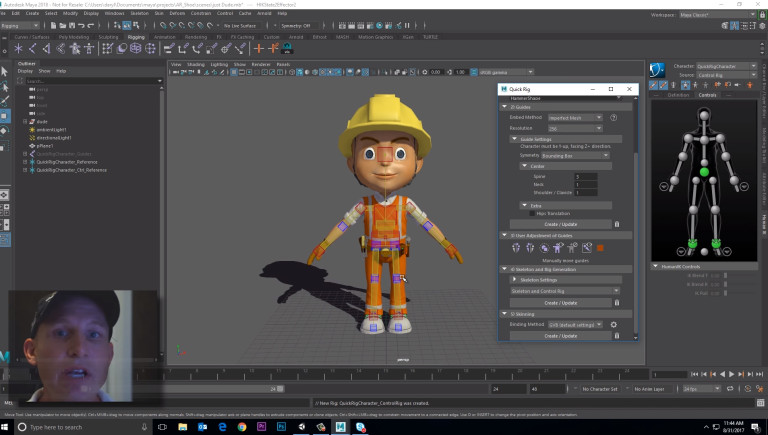Screen dimensions: 768x435
Task: Open the Rigging menu set dropdown
Action: pos(20,25)
